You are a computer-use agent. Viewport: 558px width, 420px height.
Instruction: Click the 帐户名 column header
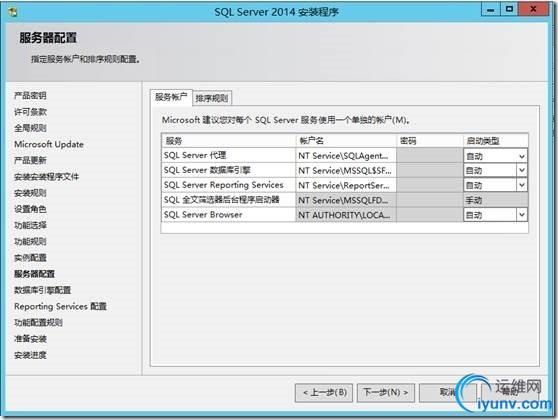coord(346,141)
